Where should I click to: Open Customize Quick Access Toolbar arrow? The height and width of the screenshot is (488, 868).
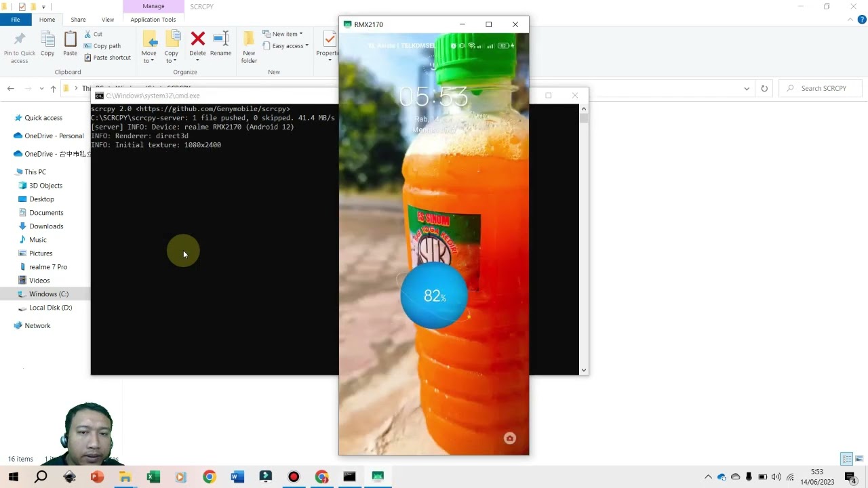click(x=43, y=7)
